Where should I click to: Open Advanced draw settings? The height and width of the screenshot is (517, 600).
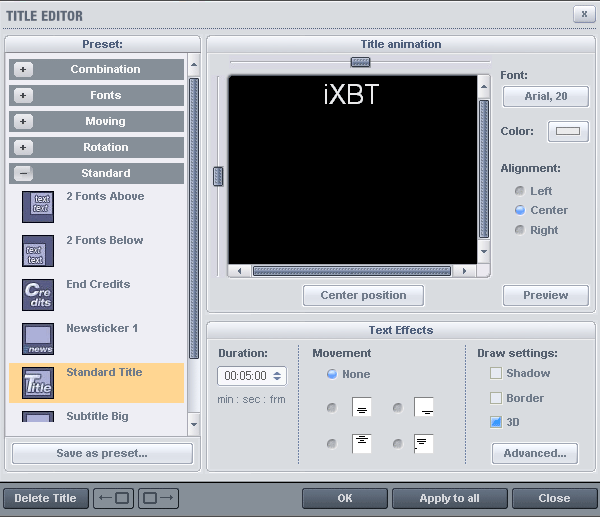[535, 453]
